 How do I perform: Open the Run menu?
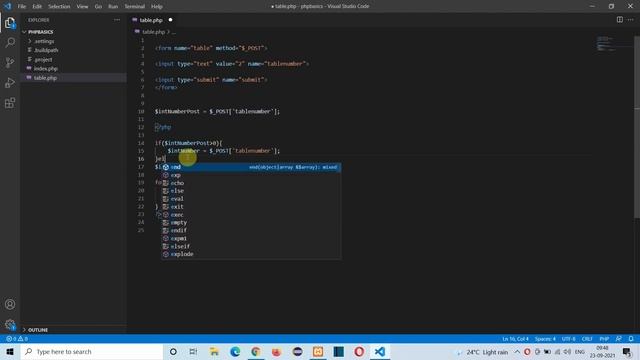point(113,7)
